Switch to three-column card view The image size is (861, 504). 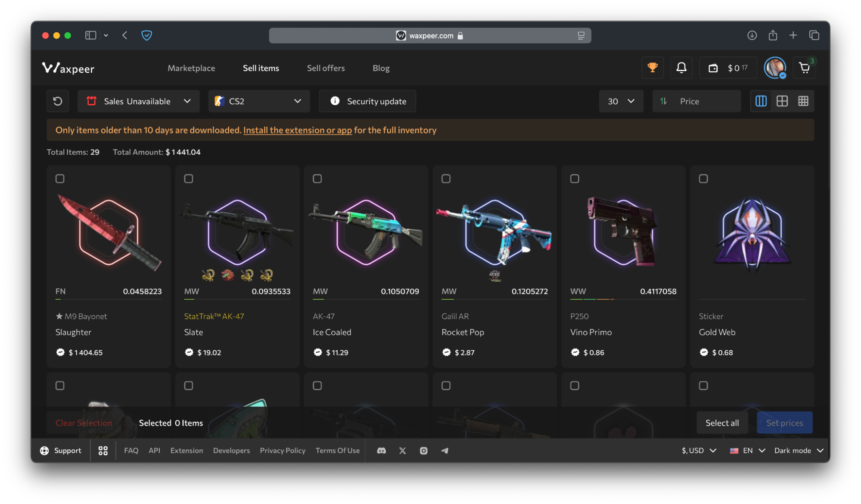761,101
